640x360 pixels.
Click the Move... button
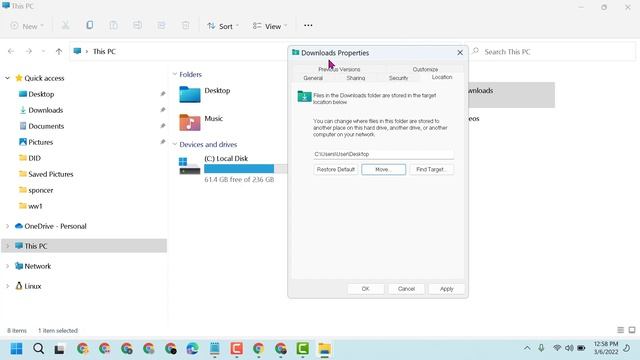coord(383,169)
